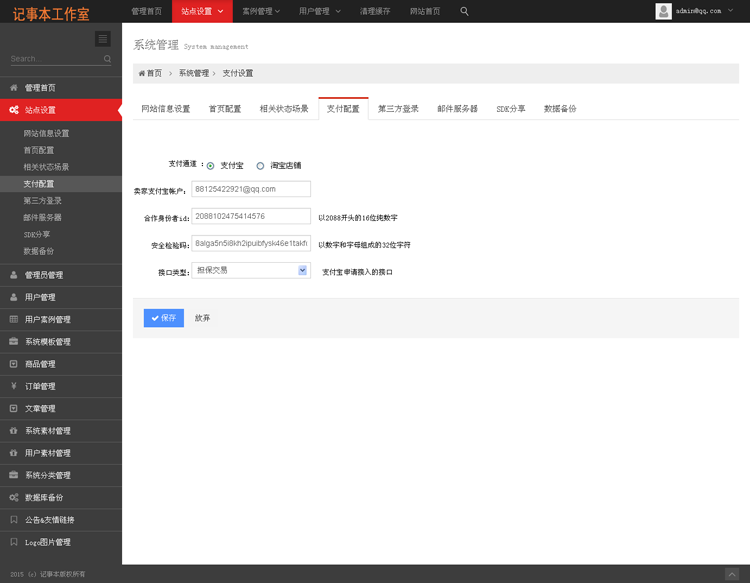750x583 pixels.
Task: Open 相关状态场景 in sidebar submenu
Action: pyautogui.click(x=46, y=167)
